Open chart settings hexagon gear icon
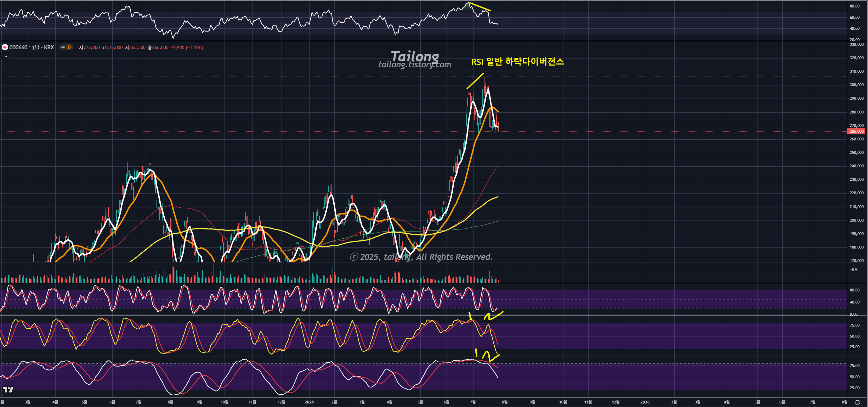This screenshot has height=407, width=868. (857, 402)
